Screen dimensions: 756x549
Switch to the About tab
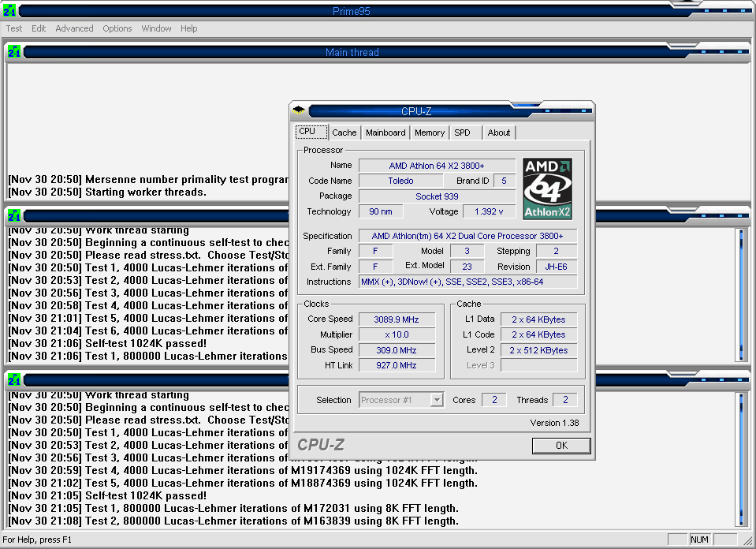tap(499, 133)
